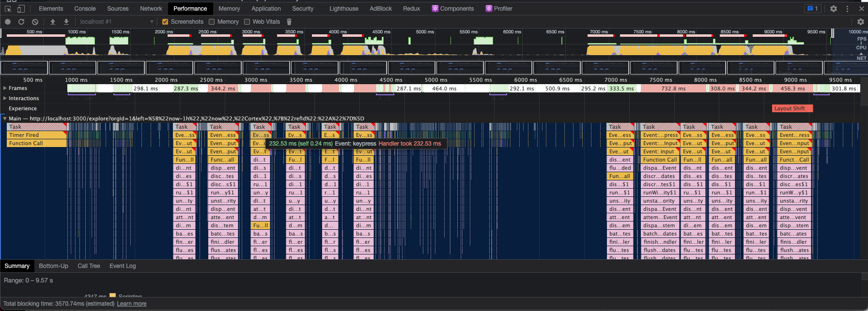The width and height of the screenshot is (868, 311).
Task: Open the React Components tab
Action: (453, 9)
